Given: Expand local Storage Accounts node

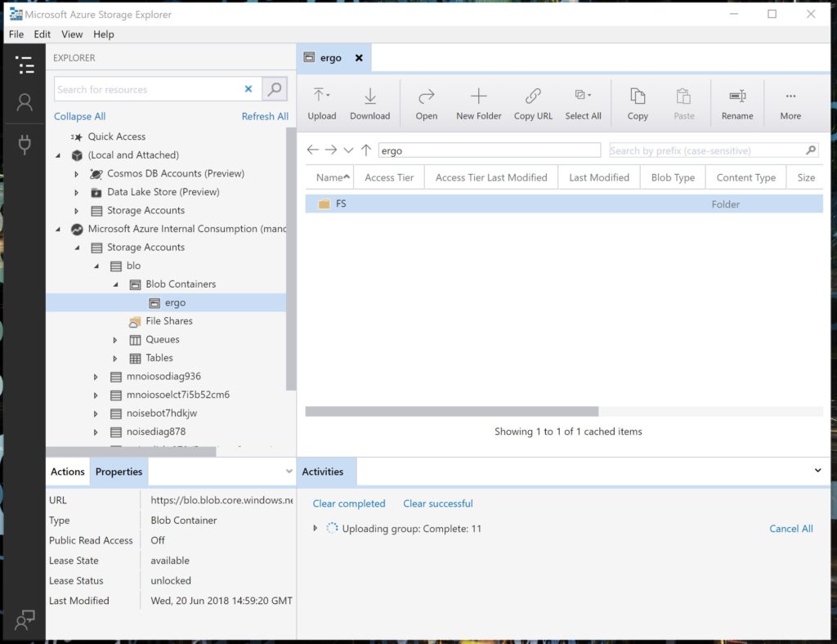Looking at the screenshot, I should [76, 211].
